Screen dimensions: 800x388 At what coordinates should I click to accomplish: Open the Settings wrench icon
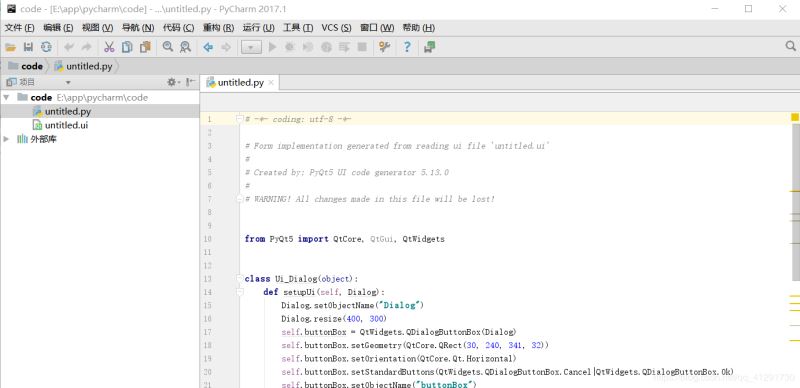tap(384, 47)
